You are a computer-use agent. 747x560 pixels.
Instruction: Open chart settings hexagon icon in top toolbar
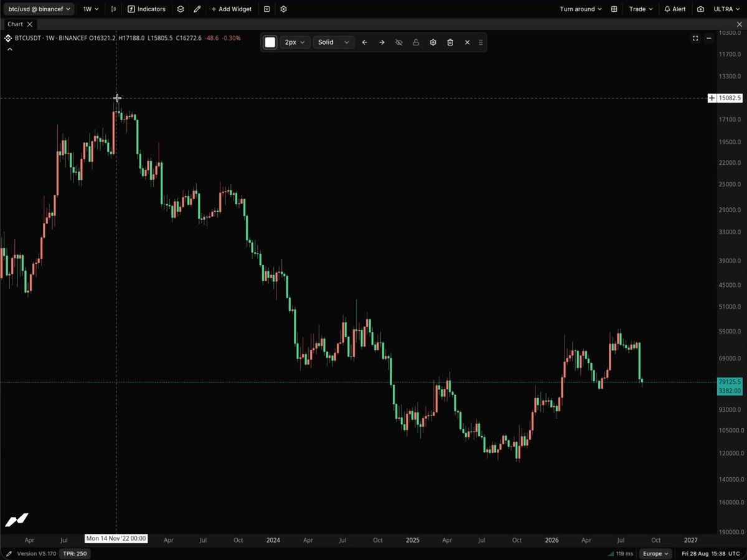(284, 9)
